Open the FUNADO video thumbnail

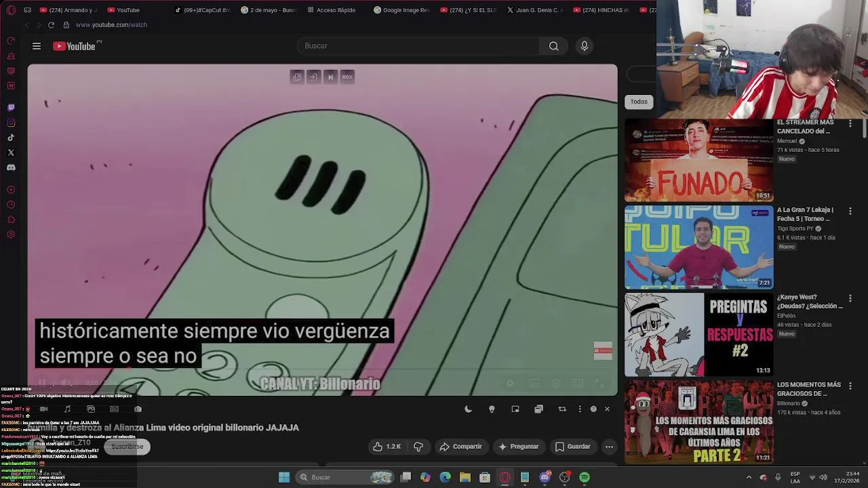[698, 160]
